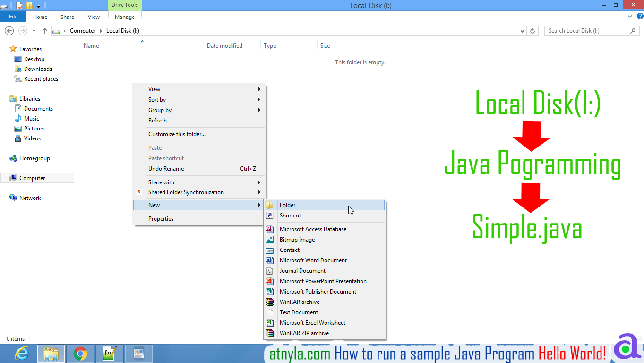Click the New Folder icon in quick access toolbar
This screenshot has width=644, height=363.
(29, 5)
